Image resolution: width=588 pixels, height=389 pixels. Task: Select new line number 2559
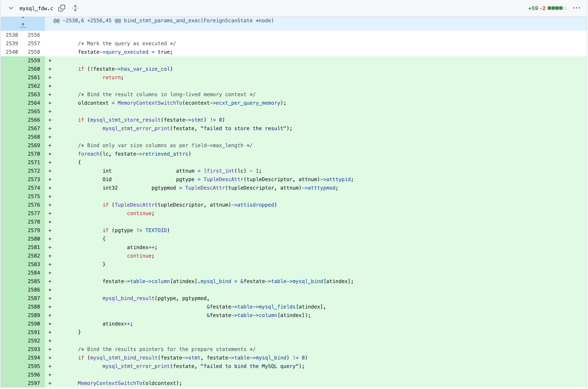tap(34, 61)
